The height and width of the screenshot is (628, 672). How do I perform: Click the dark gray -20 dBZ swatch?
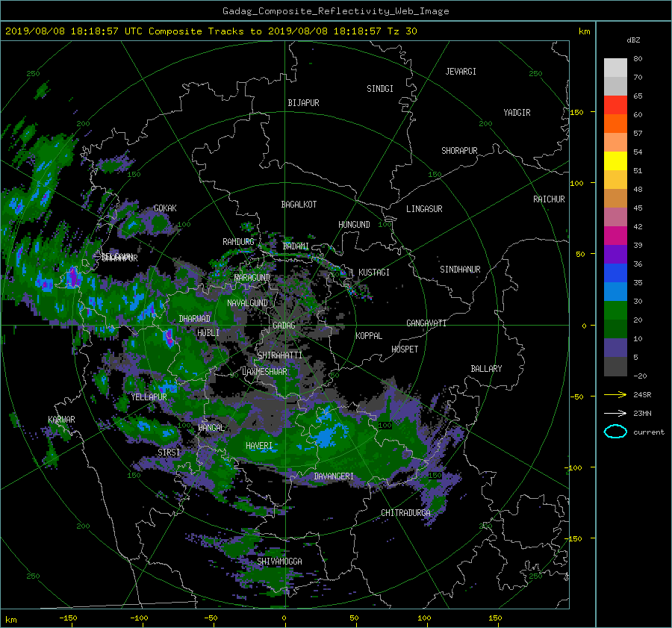click(x=615, y=367)
